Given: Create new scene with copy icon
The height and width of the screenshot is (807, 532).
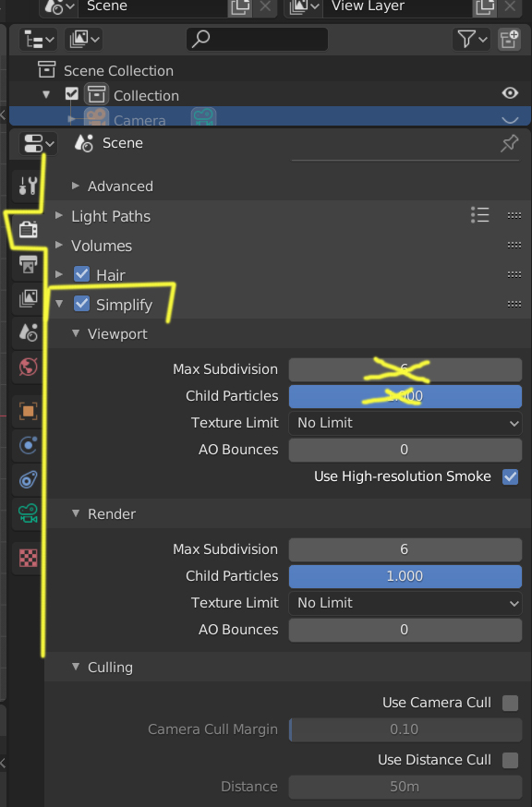Looking at the screenshot, I should point(239,7).
